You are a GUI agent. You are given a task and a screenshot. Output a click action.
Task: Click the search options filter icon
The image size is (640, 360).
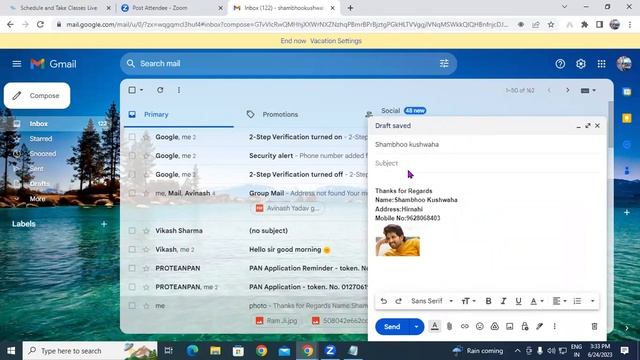point(444,63)
